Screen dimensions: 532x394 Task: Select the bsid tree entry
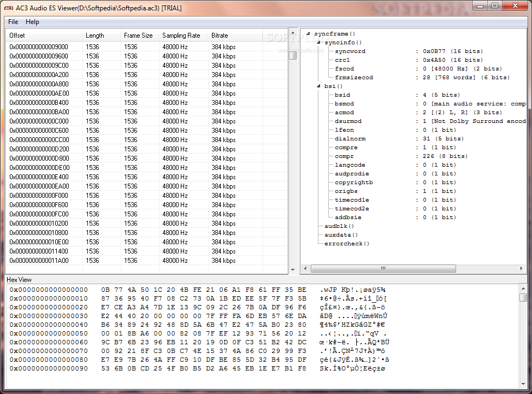pos(397,95)
